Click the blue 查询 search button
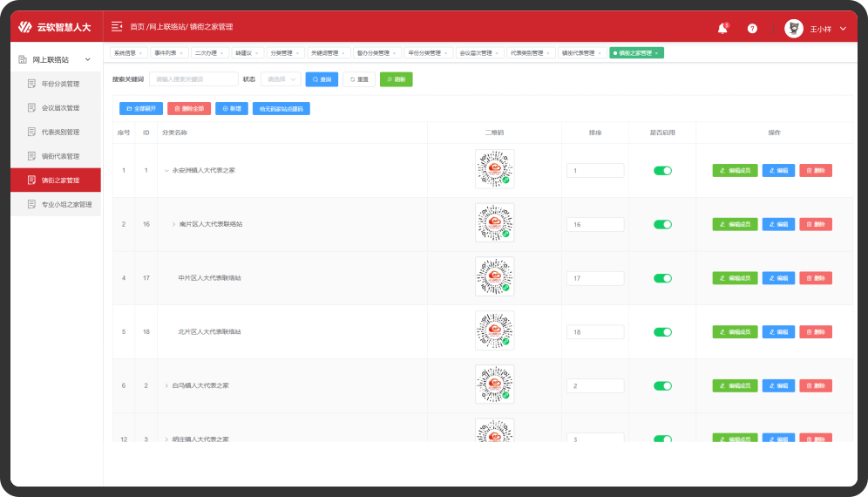This screenshot has width=868, height=497. coord(322,79)
